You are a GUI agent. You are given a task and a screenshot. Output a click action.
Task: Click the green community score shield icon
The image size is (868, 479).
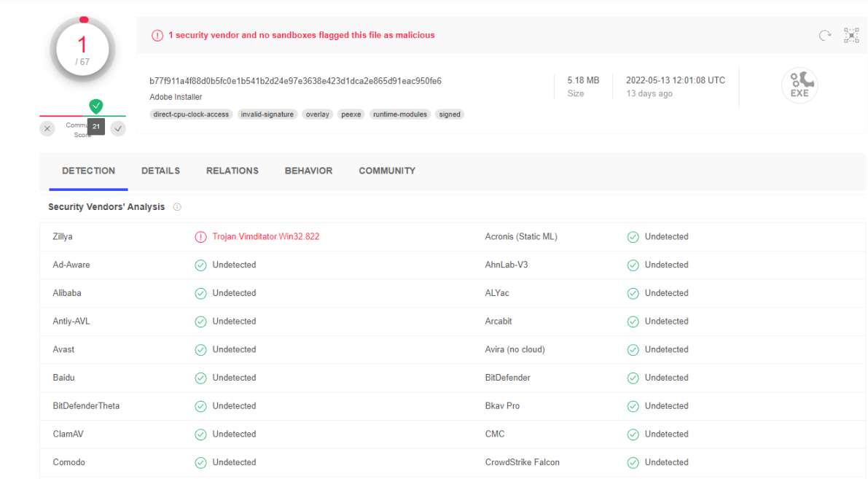tap(95, 106)
